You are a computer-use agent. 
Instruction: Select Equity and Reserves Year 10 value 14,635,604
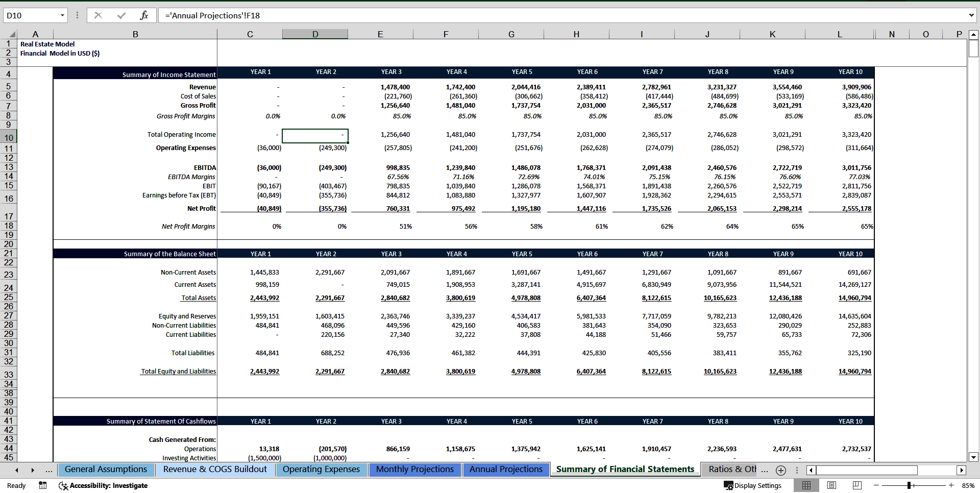point(855,316)
